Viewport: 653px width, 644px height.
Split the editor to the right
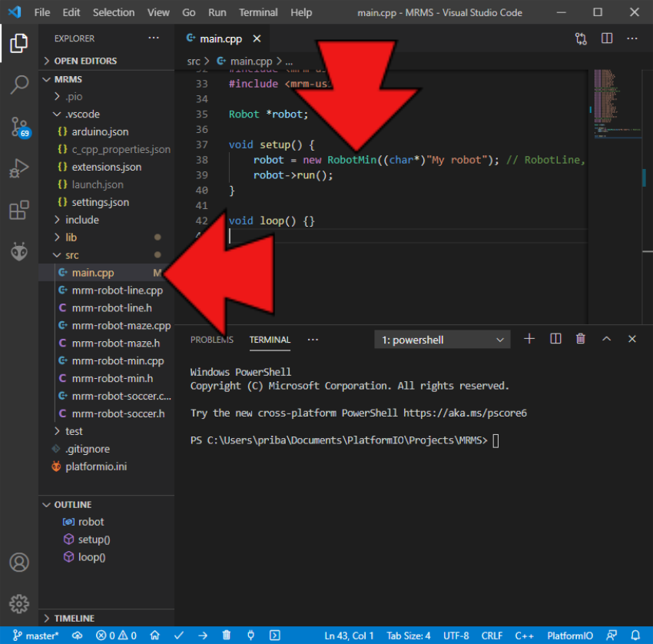[x=607, y=38]
